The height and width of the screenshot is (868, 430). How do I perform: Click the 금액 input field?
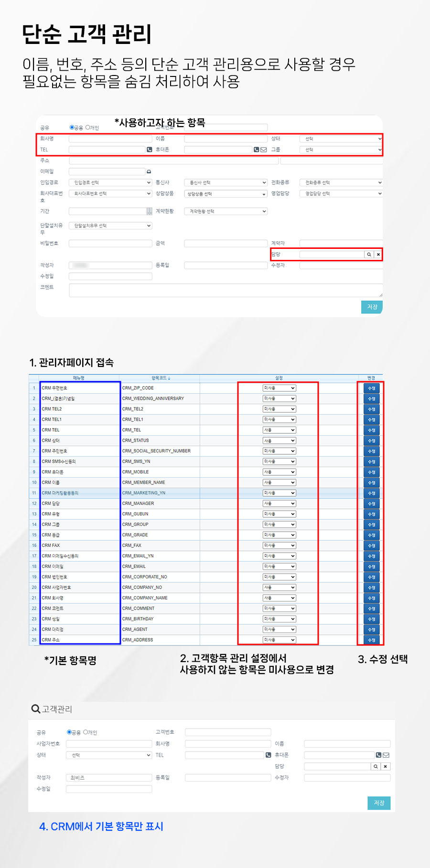click(x=226, y=244)
